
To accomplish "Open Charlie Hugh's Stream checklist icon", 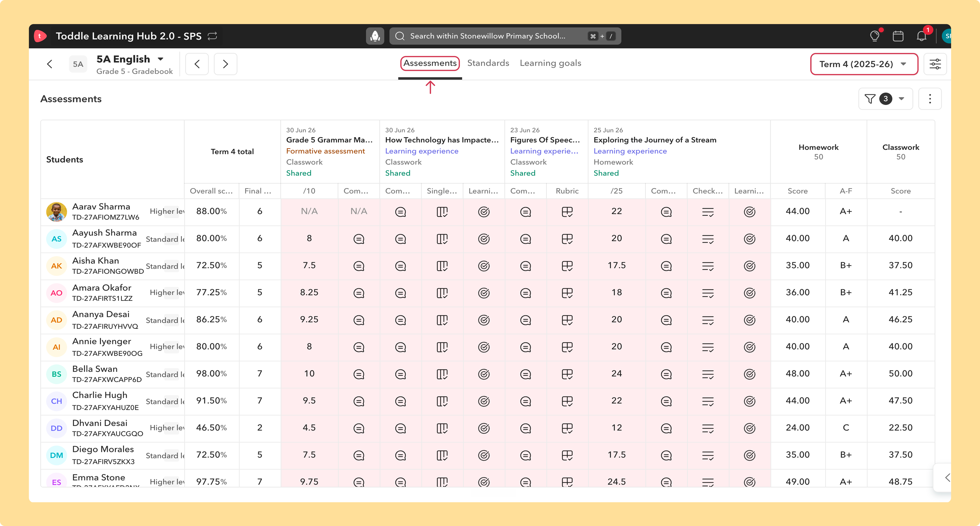I will pyautogui.click(x=708, y=401).
